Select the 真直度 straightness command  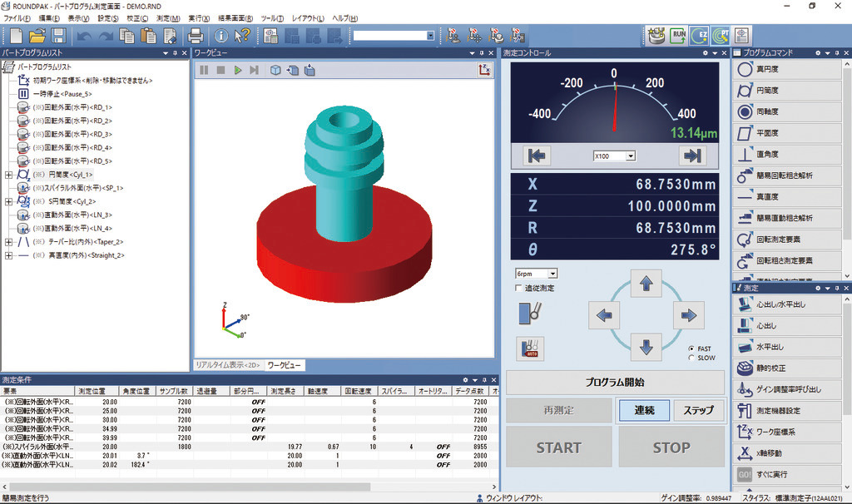(787, 196)
